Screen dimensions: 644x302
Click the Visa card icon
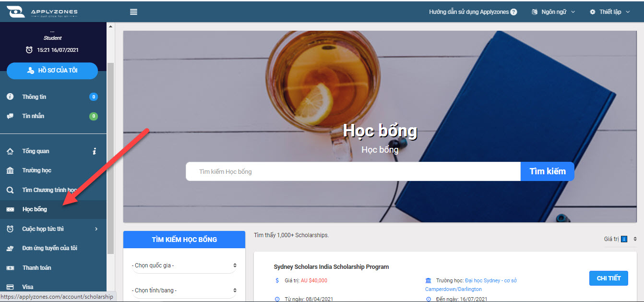[x=10, y=287]
